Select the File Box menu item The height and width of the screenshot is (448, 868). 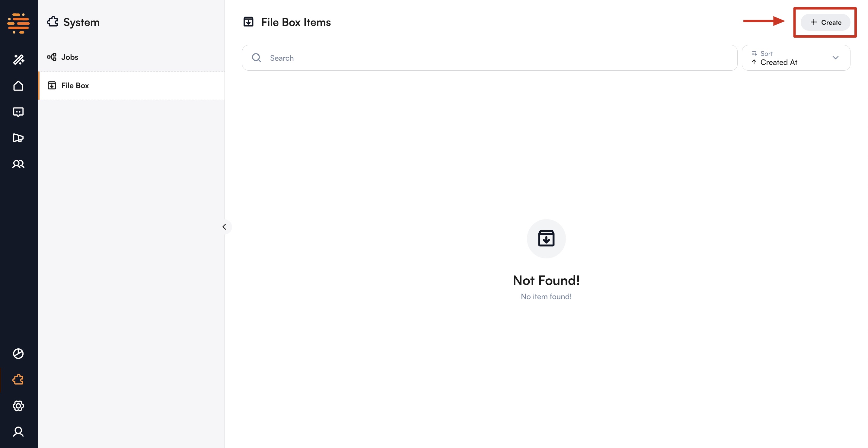[x=75, y=85]
